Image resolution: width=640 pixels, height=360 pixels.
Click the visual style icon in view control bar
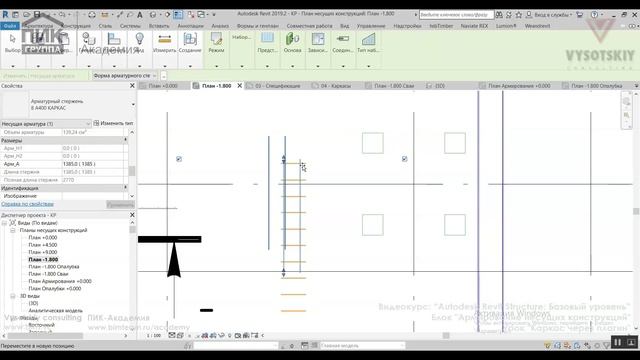pos(180,336)
